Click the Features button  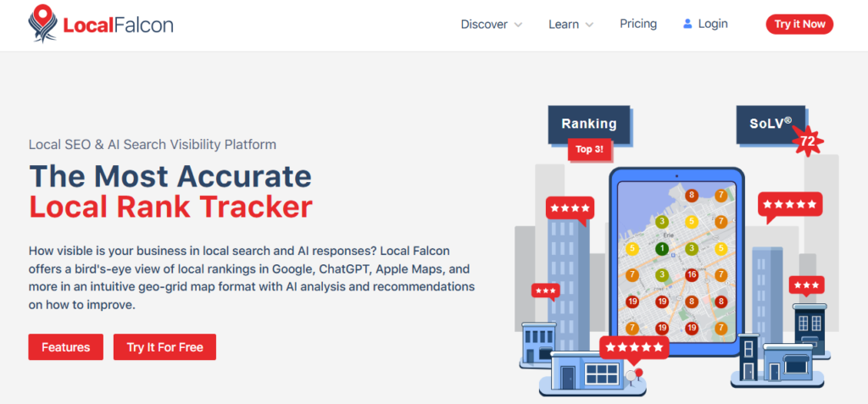click(x=66, y=347)
